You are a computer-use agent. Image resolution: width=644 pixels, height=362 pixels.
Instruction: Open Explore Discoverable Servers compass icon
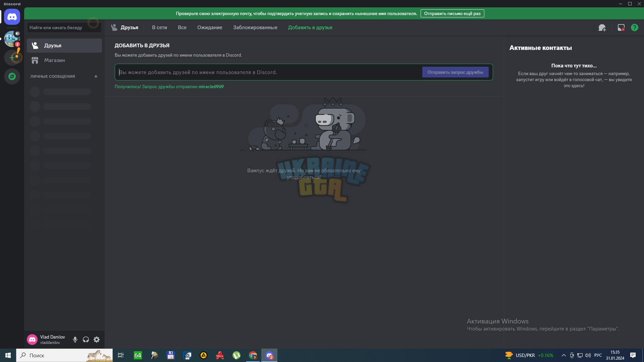(12, 76)
